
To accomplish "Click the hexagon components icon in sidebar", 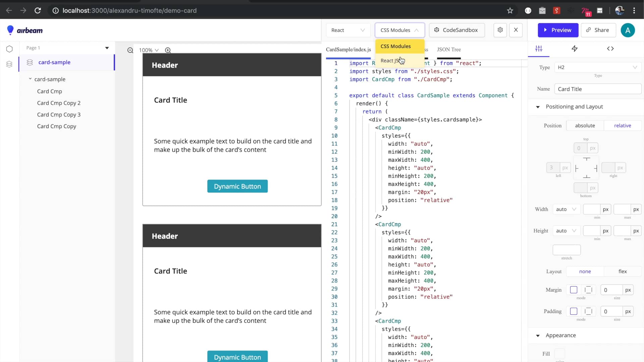I will [9, 49].
